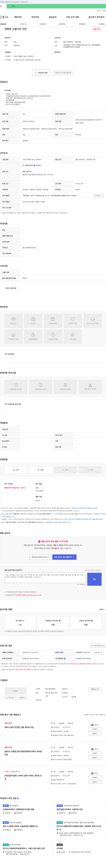Image resolution: width=106 pixels, height=868 pixels.
Task: Click the 장애인용 주차장 facility icon
Action: point(16,387)
